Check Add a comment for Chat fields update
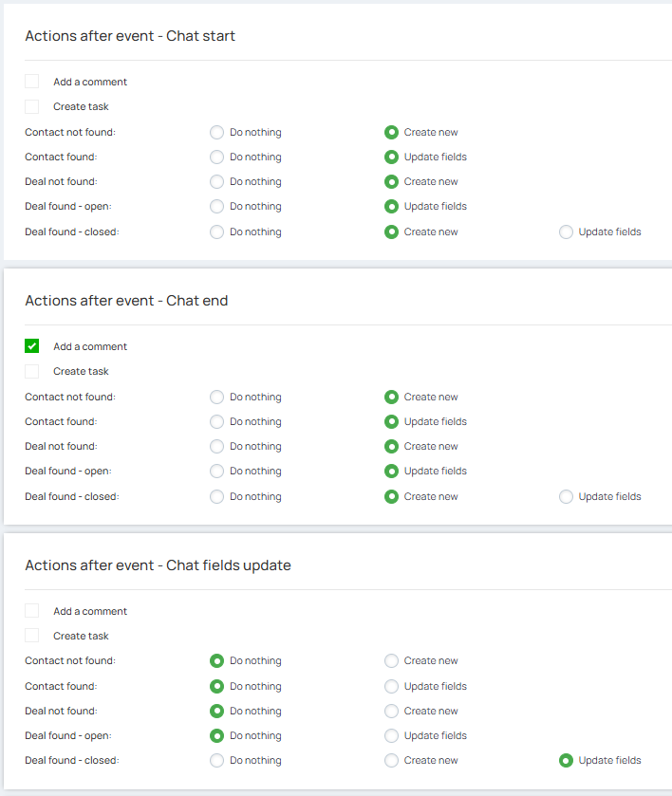Screen dimensions: 672x796 click(x=32, y=611)
